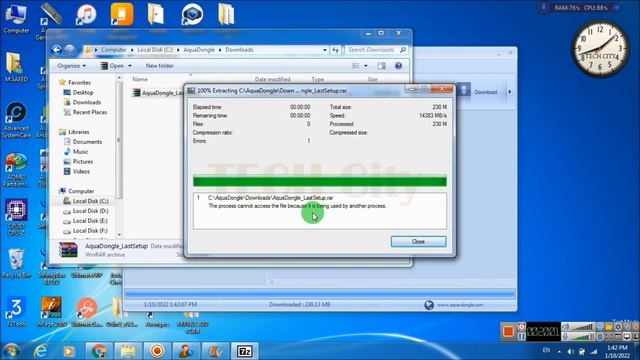This screenshot has height=360, width=640.
Task: Open 3uTools desktop icon
Action: [16, 312]
